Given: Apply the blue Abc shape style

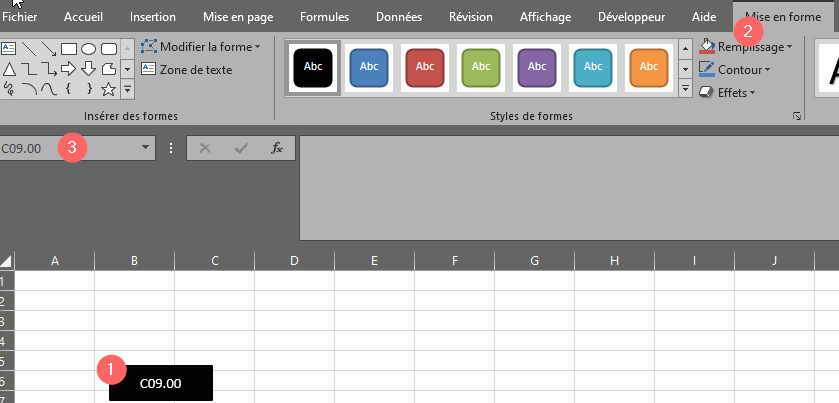Looking at the screenshot, I should point(368,66).
